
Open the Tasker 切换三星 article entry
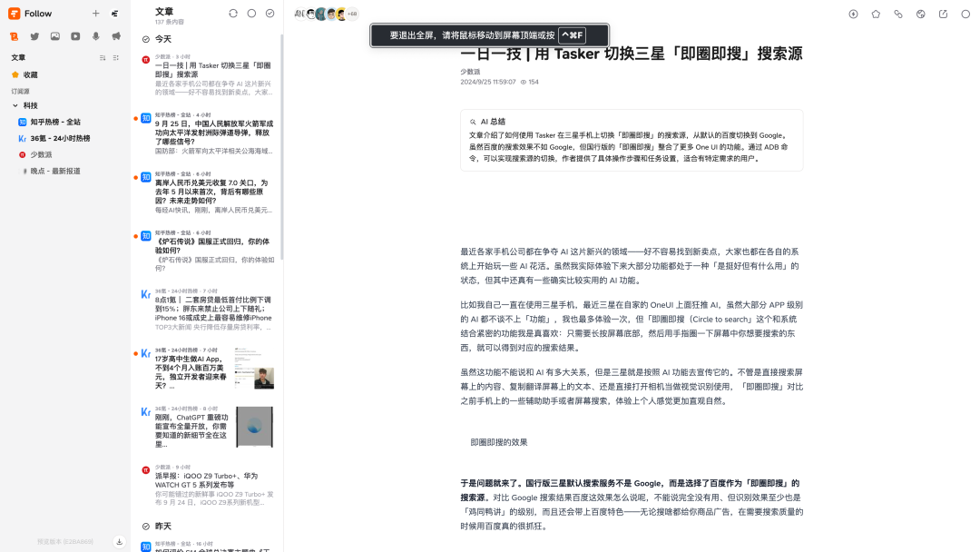(207, 75)
